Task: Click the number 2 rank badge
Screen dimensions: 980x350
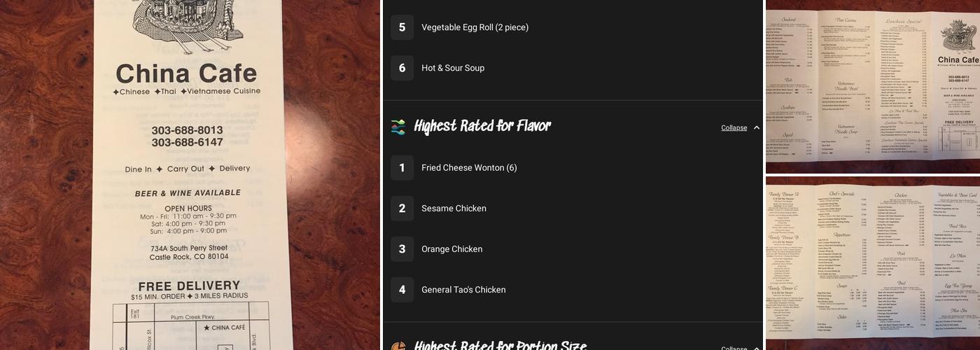Action: (402, 209)
